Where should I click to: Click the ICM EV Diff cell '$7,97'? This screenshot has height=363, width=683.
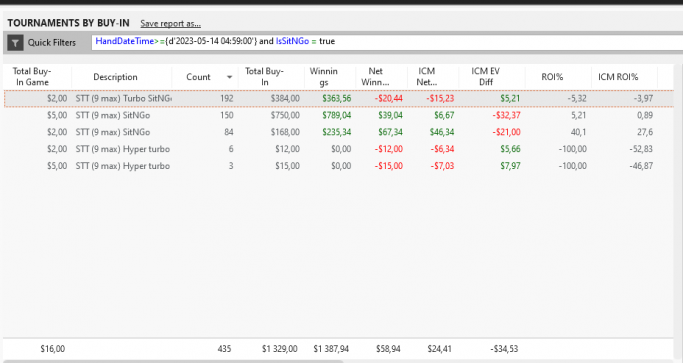click(510, 166)
